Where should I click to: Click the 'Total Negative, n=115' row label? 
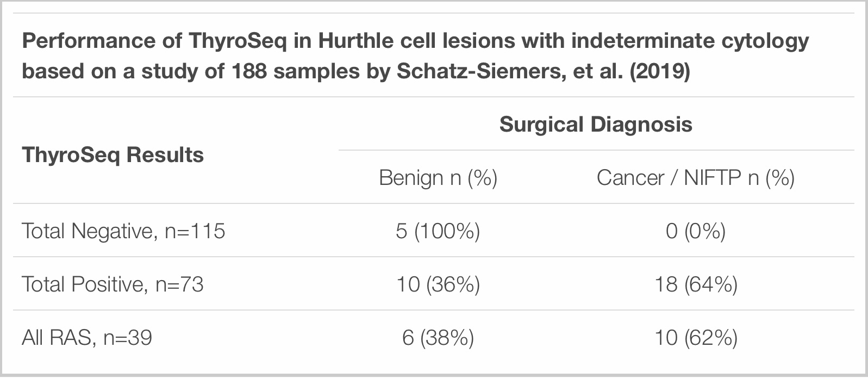click(123, 231)
